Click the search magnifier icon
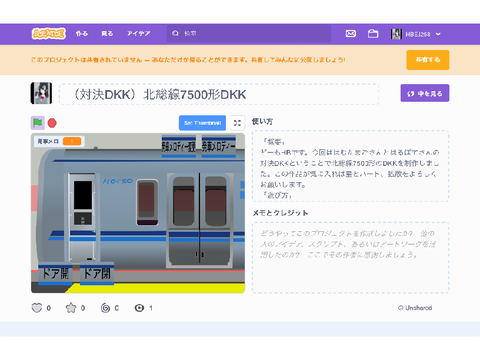This screenshot has width=480, height=360. 175,34
